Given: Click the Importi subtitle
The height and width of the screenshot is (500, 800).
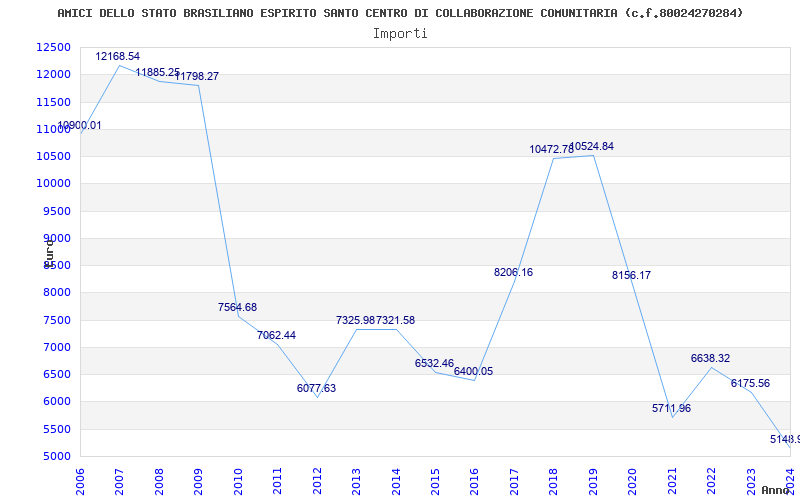Looking at the screenshot, I should [x=400, y=34].
